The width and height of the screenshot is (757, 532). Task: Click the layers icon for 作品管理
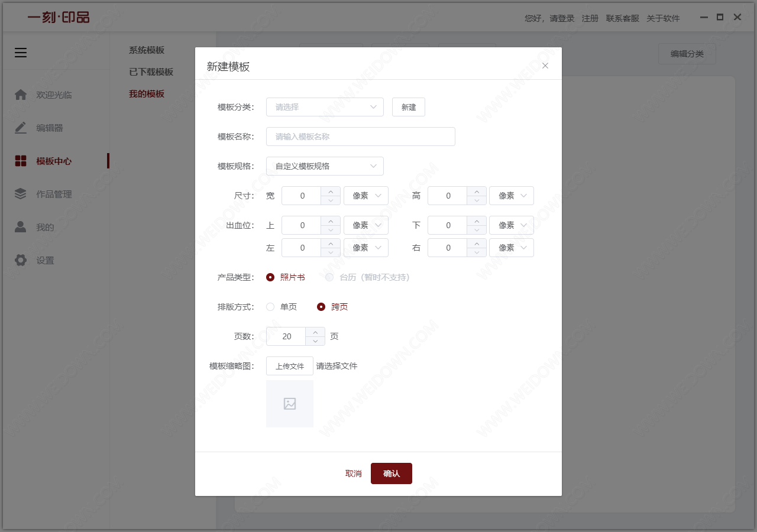[21, 194]
